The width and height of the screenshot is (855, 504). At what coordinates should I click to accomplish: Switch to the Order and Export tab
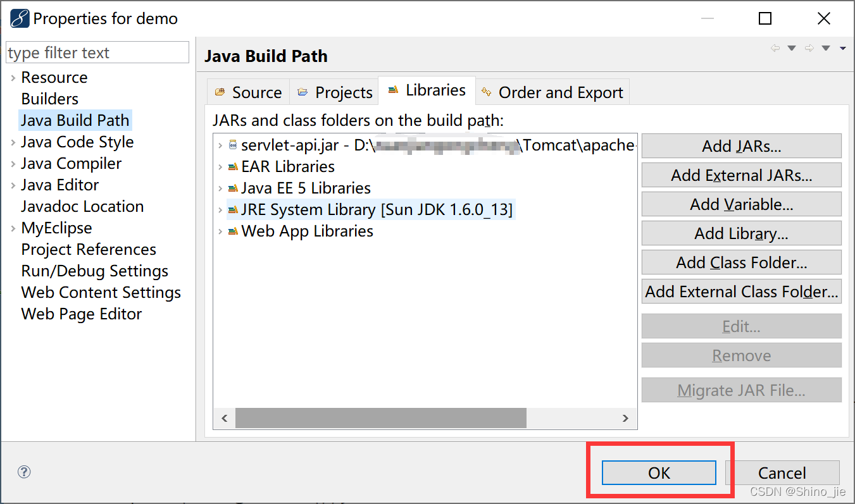click(552, 92)
